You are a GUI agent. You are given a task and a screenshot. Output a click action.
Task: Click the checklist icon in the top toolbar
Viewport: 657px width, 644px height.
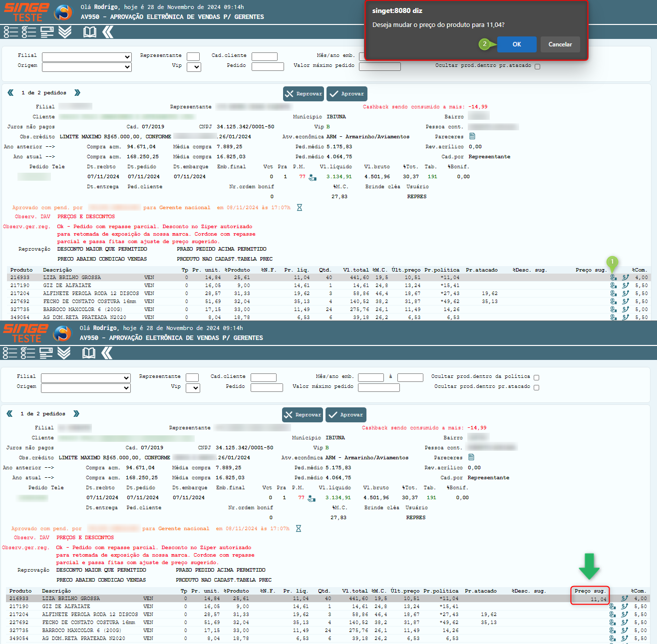click(x=29, y=32)
